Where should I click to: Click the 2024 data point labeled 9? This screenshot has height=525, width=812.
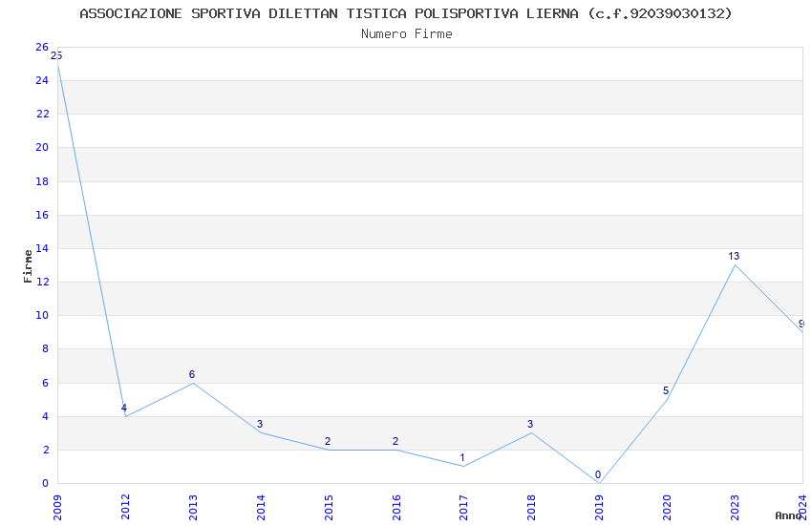801,331
